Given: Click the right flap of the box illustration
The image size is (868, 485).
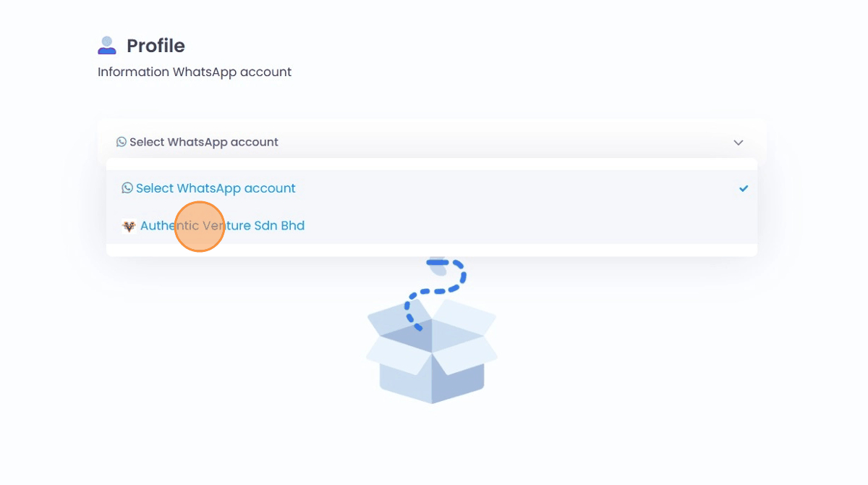Looking at the screenshot, I should point(467,355).
